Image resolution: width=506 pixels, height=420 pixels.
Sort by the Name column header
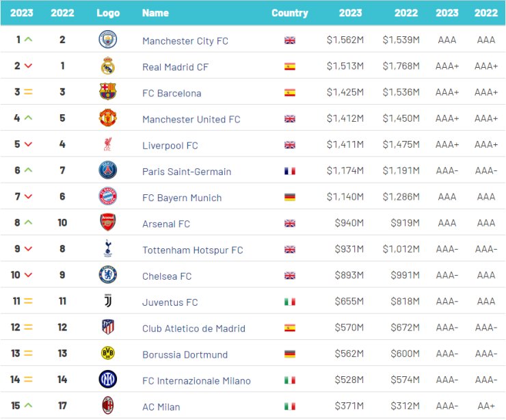[155, 13]
